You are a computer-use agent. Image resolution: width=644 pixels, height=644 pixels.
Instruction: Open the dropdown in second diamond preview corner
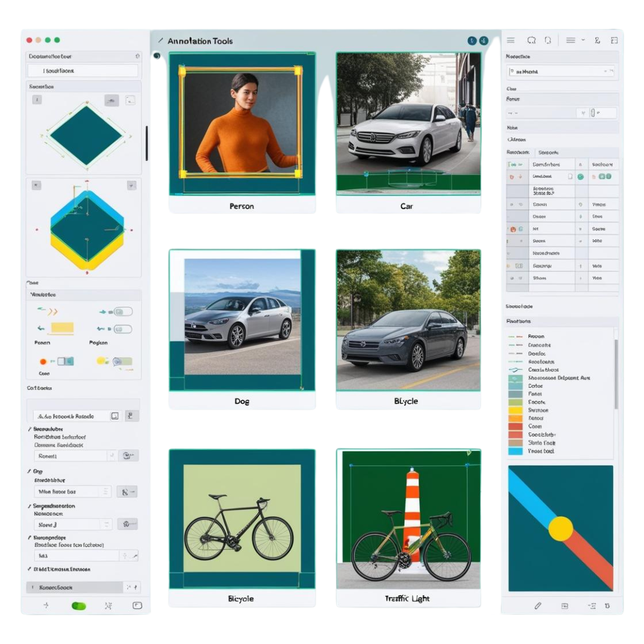coord(131,185)
